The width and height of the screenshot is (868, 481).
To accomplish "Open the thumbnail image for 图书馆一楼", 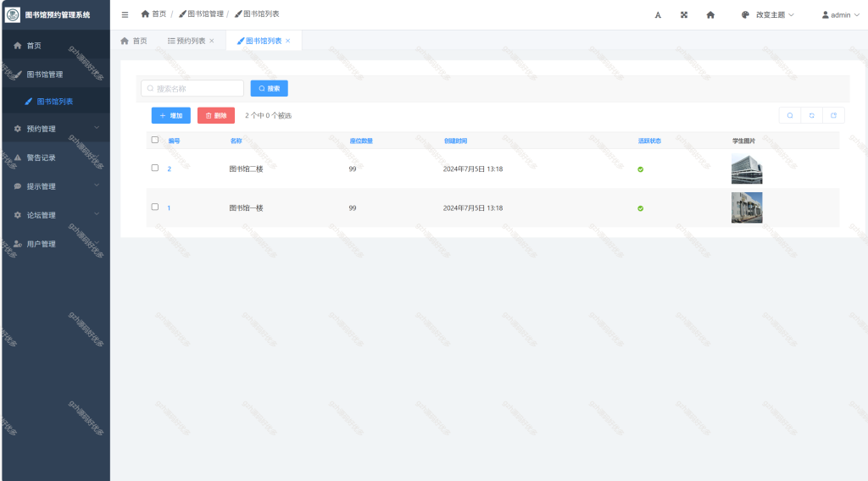I will pos(747,207).
